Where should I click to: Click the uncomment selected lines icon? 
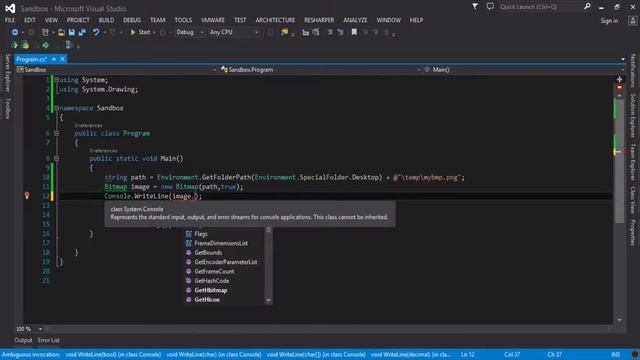pos(340,32)
